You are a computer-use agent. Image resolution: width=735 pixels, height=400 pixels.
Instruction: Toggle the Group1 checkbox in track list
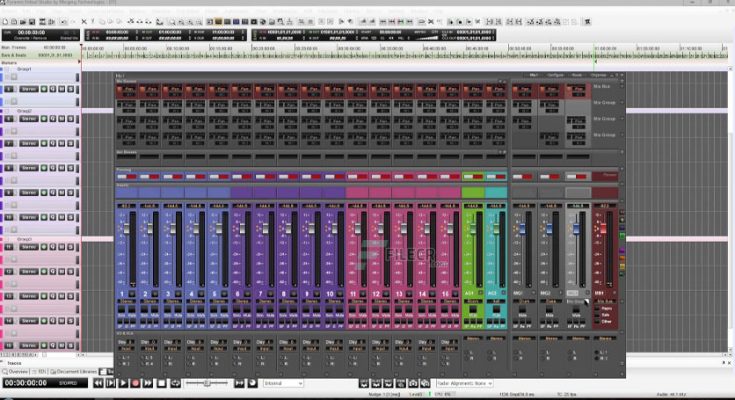click(x=6, y=69)
